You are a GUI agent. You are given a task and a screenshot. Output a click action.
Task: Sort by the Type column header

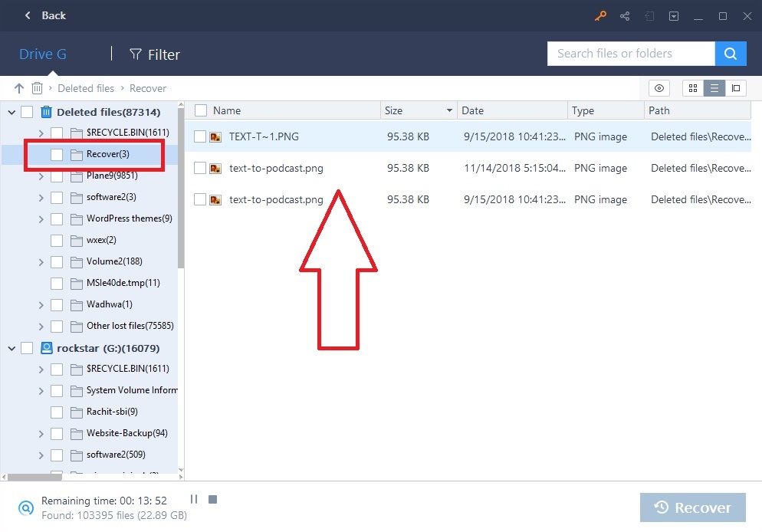(x=606, y=111)
